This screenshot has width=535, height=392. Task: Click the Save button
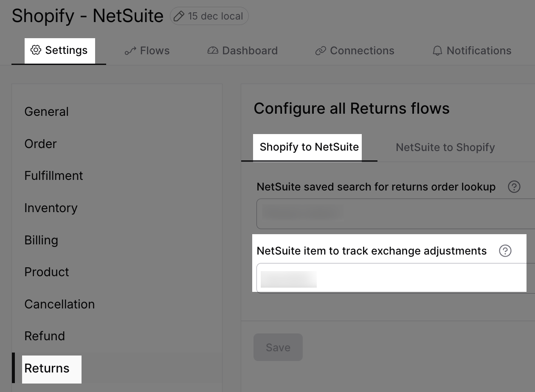point(278,347)
